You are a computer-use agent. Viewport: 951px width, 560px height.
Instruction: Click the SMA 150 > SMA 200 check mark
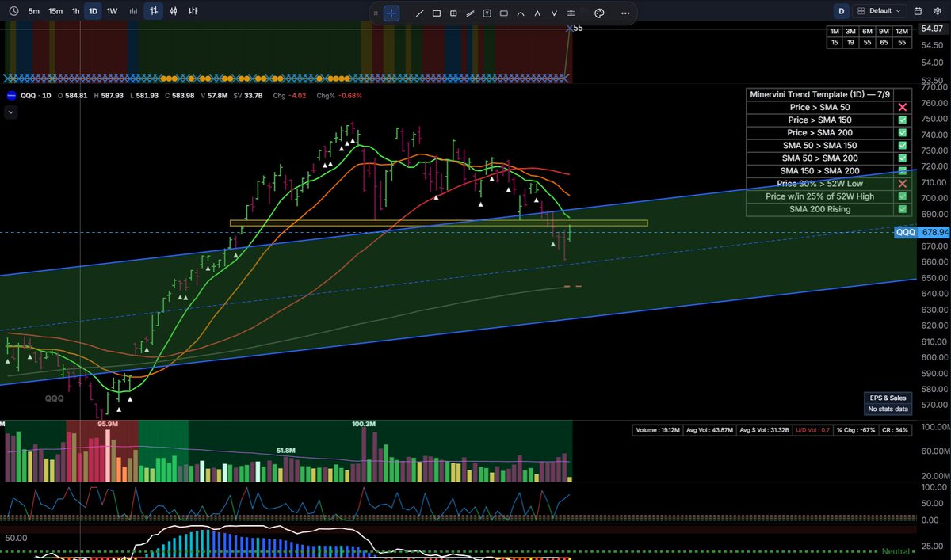click(x=902, y=171)
